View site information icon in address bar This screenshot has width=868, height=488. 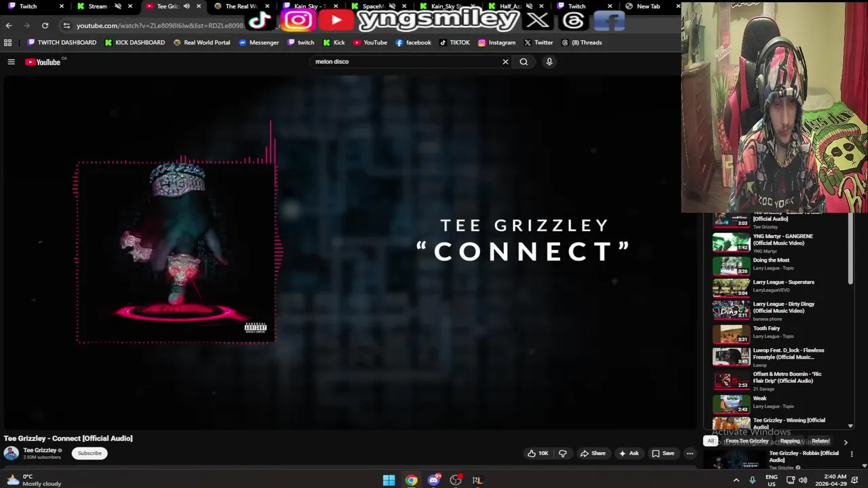[66, 26]
